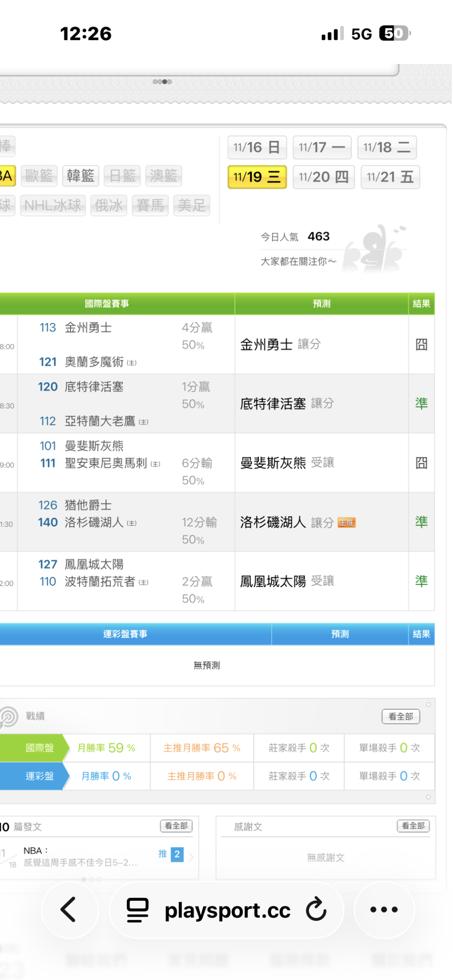453x980 pixels.
Task: Tap the playsport.cc address bar
Action: tap(226, 910)
